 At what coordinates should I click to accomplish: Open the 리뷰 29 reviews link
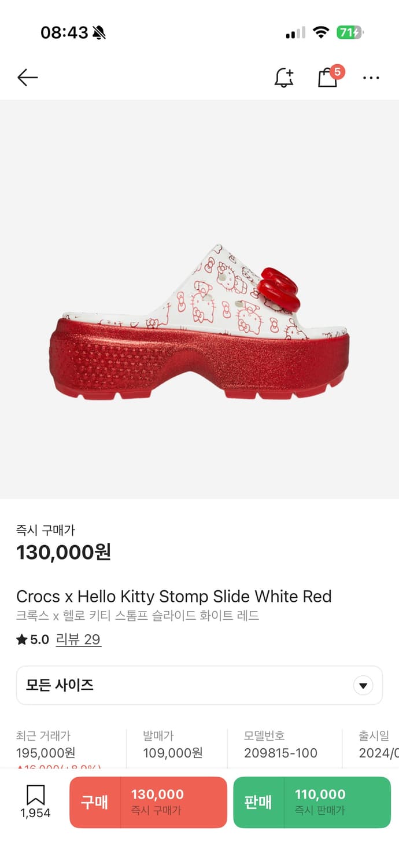[78, 639]
